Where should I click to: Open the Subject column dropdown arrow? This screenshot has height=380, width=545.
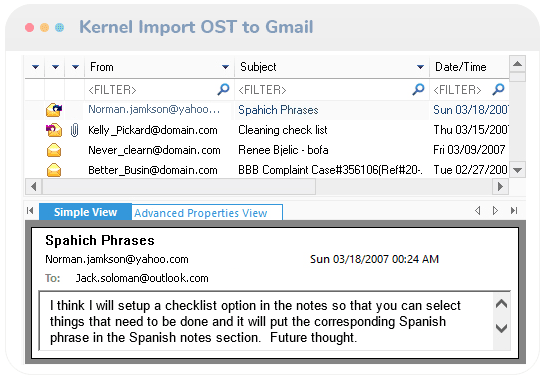pyautogui.click(x=420, y=67)
